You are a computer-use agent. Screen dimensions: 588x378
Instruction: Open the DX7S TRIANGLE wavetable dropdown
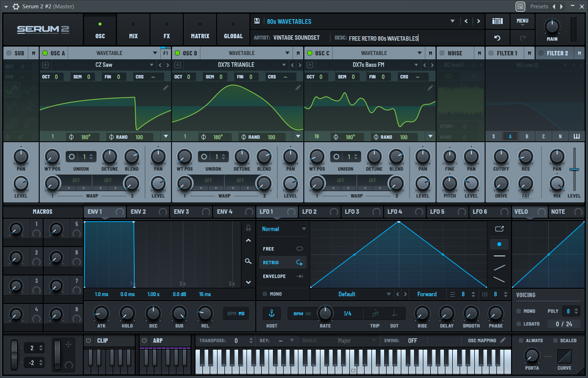tap(284, 65)
